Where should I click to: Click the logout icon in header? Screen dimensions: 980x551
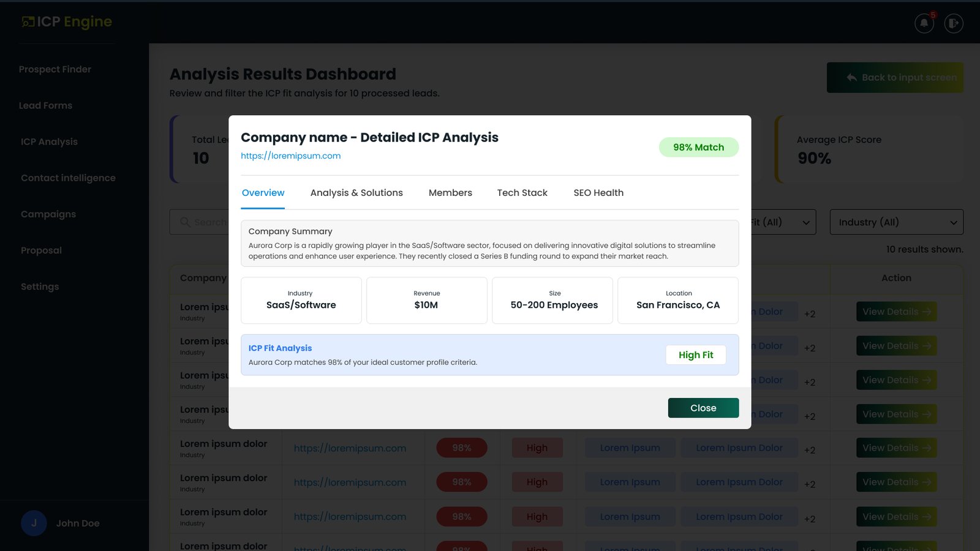click(x=954, y=23)
